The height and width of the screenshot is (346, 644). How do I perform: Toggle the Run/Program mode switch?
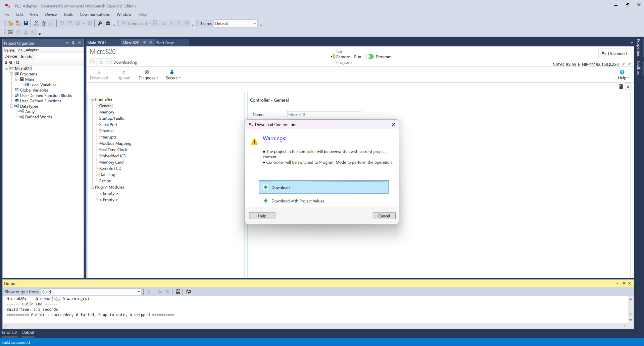point(369,57)
